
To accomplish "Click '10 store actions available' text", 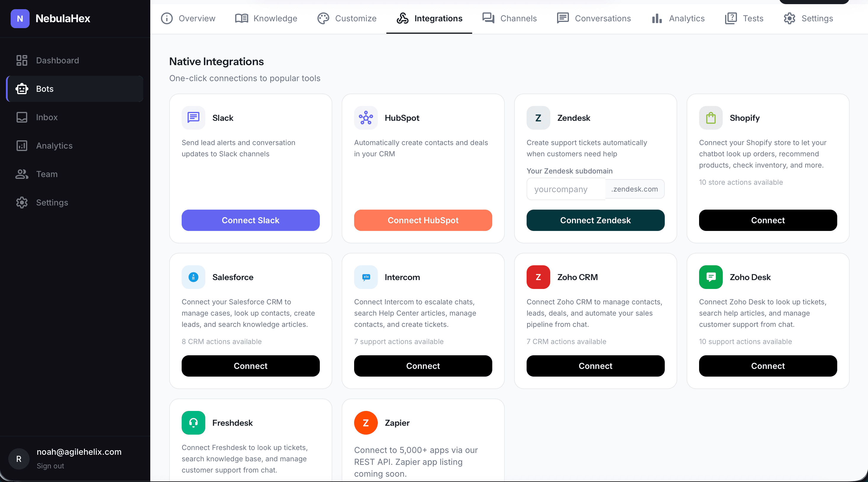I will point(741,182).
